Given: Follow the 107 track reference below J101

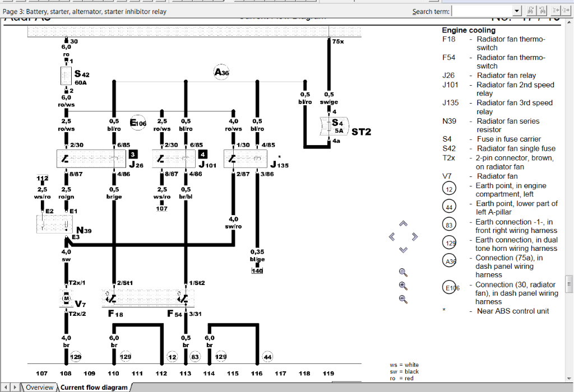Looking at the screenshot, I should click(x=162, y=208).
